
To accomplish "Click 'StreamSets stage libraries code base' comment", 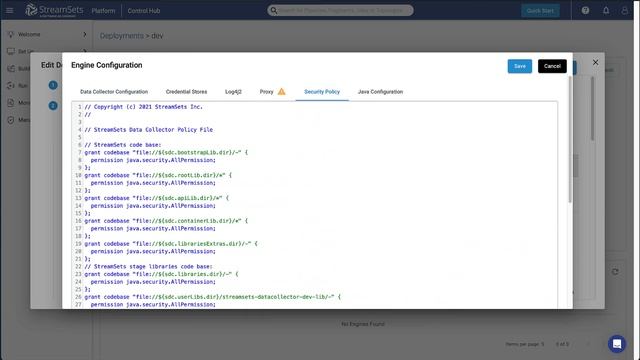I will click(x=149, y=267).
